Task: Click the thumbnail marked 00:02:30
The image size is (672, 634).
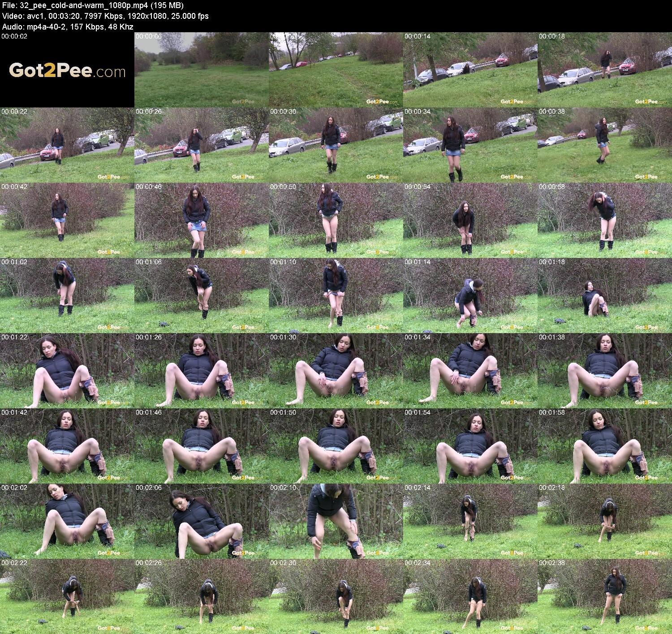Action: pos(336,596)
